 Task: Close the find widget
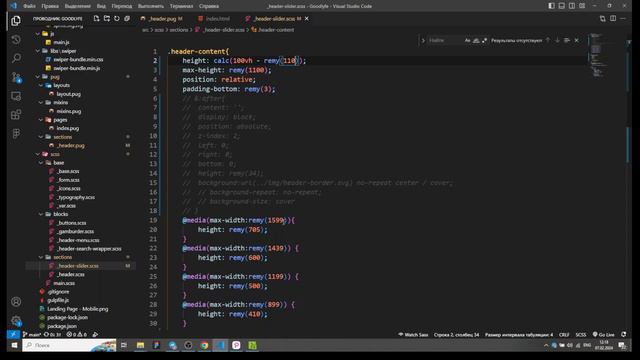click(576, 40)
